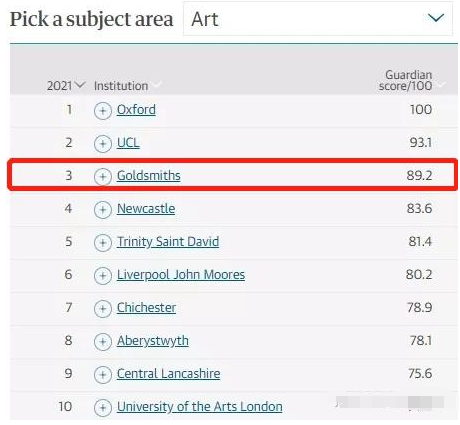Expand Central Lancashire row plus icon

pos(103,375)
